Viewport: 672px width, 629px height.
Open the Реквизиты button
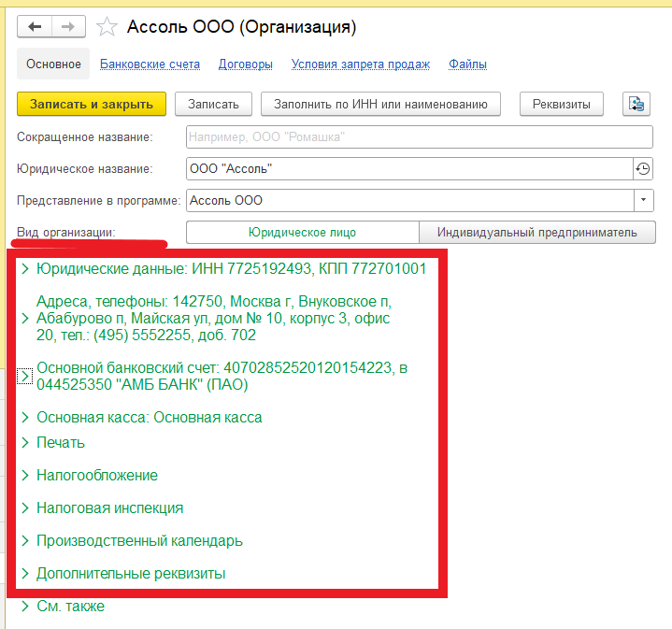(x=562, y=104)
